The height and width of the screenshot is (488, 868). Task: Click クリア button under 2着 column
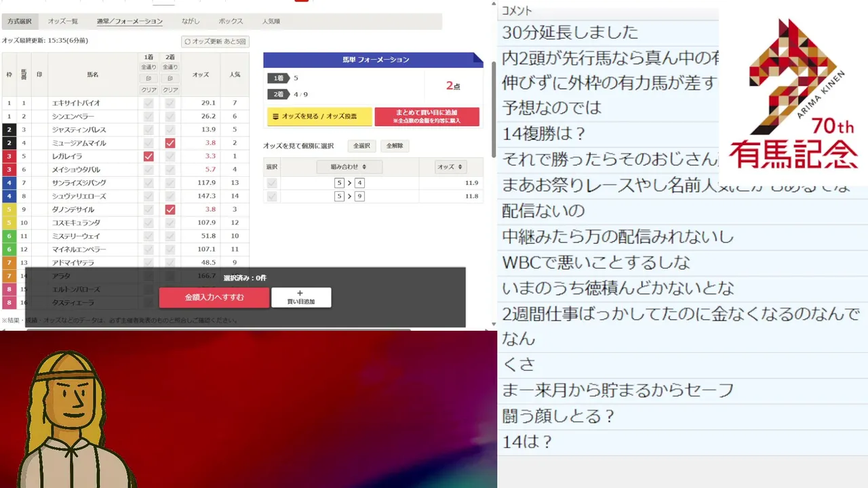(170, 90)
